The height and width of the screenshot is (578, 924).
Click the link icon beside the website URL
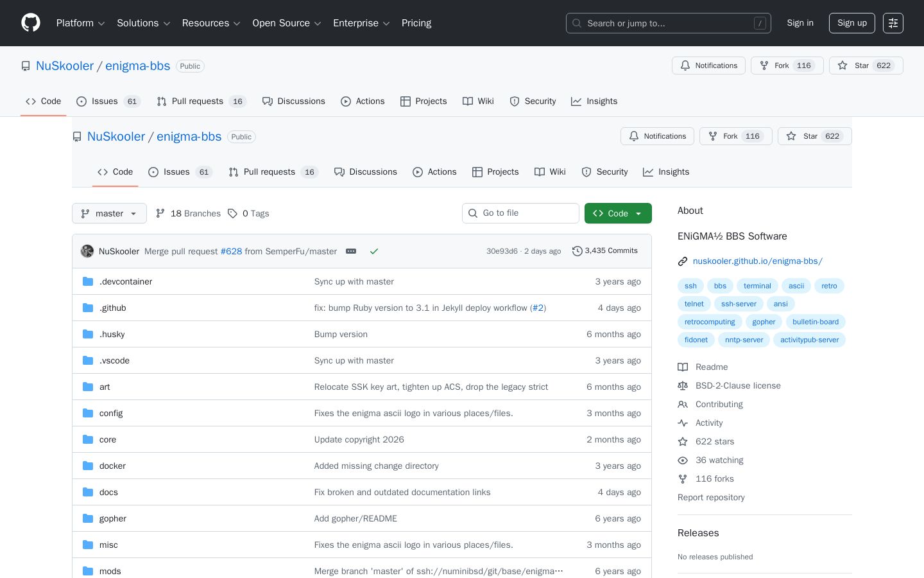point(683,261)
